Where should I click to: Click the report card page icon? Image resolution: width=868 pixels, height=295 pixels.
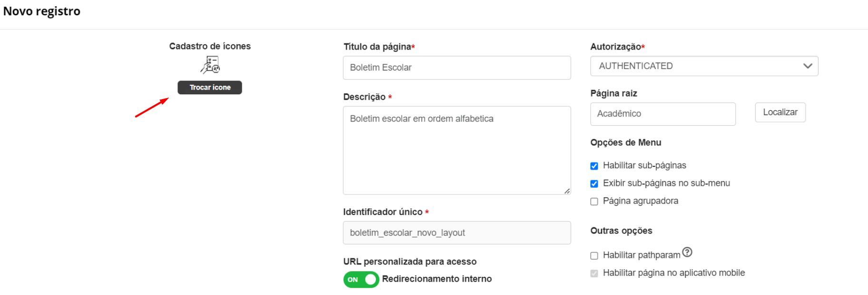point(210,65)
